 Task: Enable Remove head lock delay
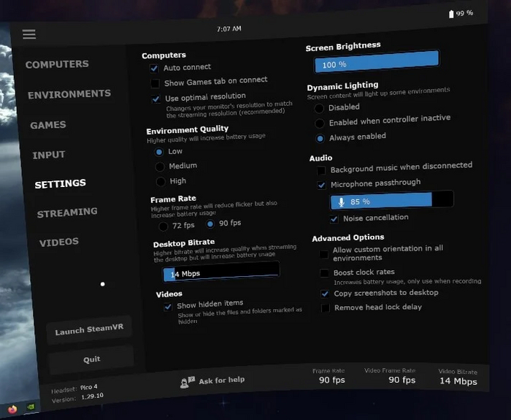pyautogui.click(x=326, y=308)
